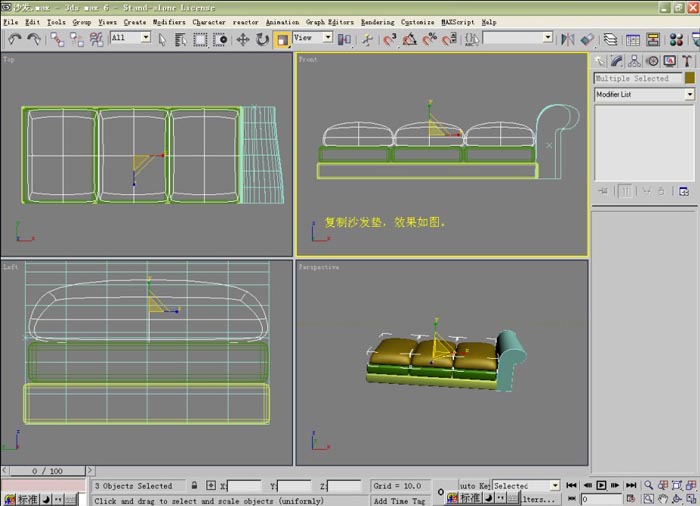
Task: Open the selection filter All dropdown
Action: [146, 38]
